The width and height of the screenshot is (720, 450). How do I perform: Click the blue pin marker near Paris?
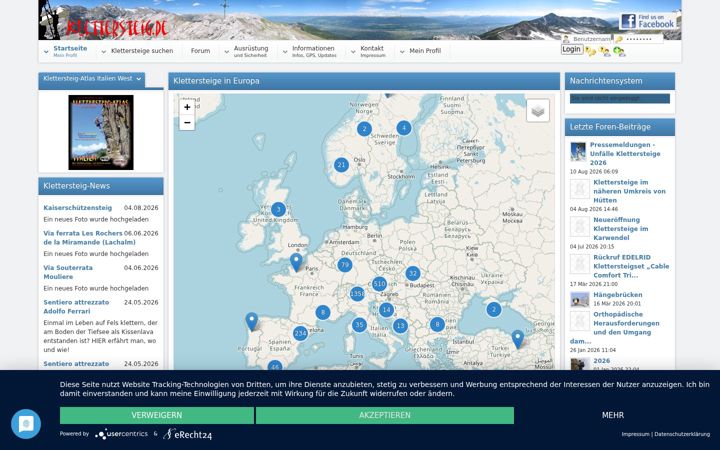[296, 262]
